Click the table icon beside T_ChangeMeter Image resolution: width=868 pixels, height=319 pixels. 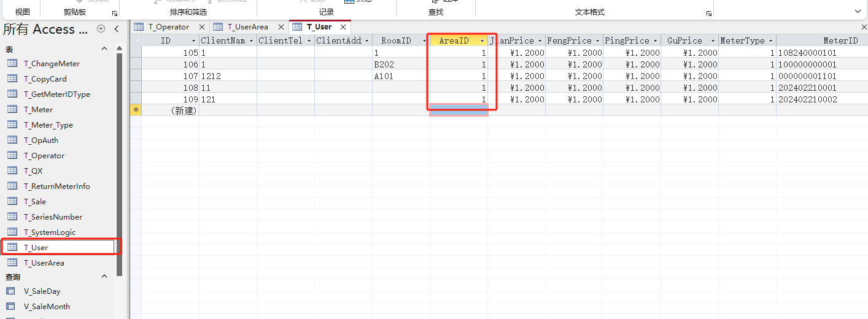12,63
